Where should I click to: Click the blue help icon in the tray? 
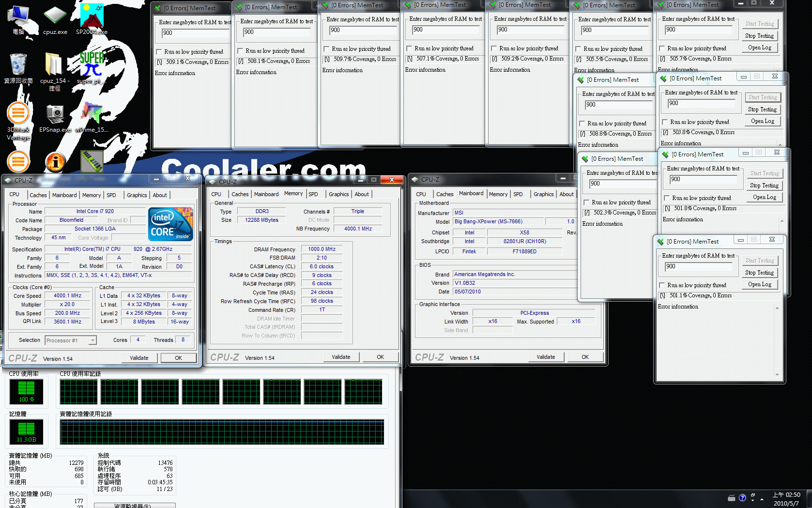(742, 498)
